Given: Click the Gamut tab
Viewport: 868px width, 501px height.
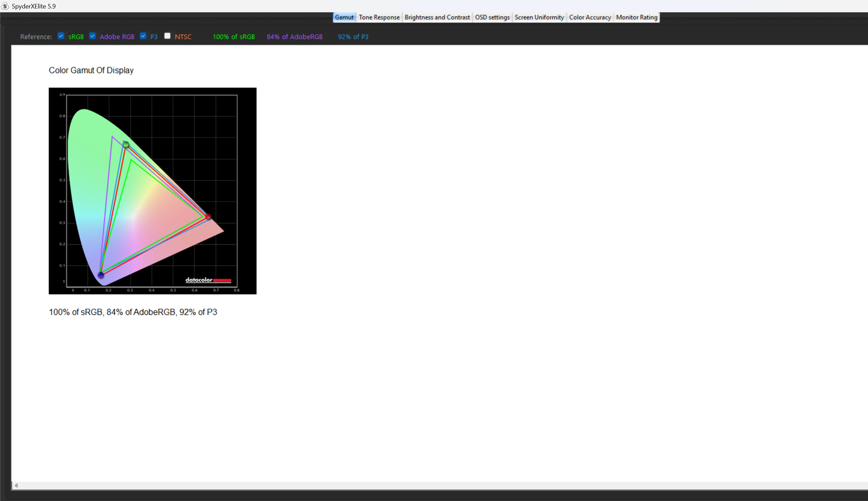Looking at the screenshot, I should [x=344, y=17].
